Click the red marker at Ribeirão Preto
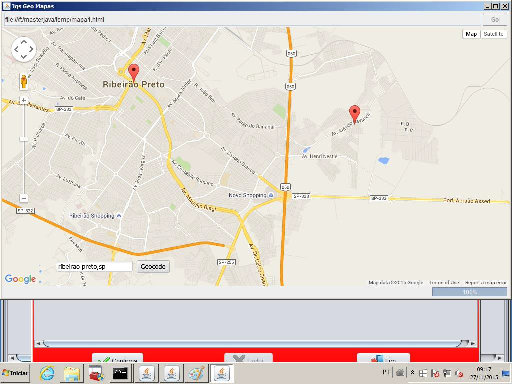Screen dimensions: 514x384 tap(133, 73)
